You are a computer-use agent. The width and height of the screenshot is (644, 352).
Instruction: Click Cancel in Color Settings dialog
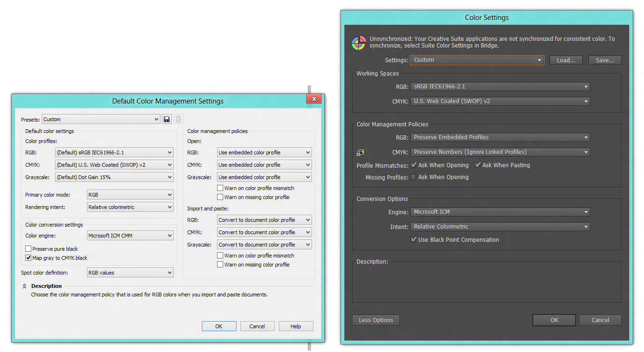pos(600,320)
